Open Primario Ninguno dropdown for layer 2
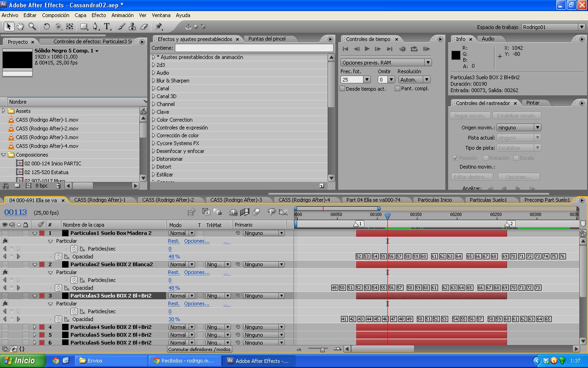This screenshot has height=368, width=588. click(x=264, y=264)
